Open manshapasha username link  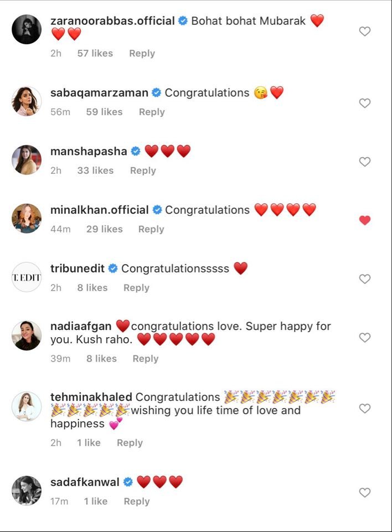click(x=89, y=151)
